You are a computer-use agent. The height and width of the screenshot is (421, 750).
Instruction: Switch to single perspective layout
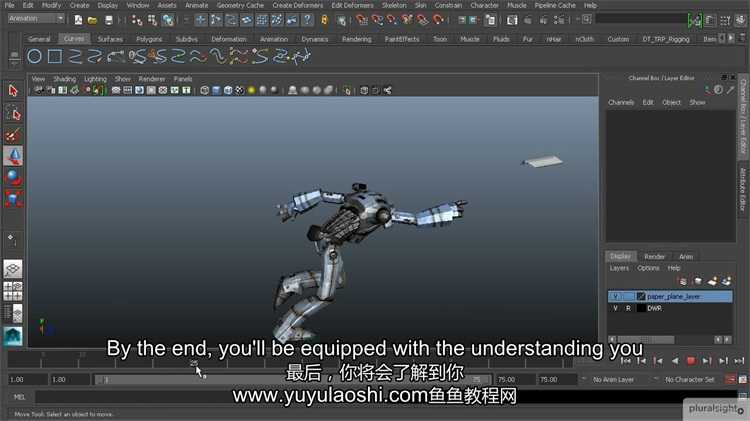[13, 269]
